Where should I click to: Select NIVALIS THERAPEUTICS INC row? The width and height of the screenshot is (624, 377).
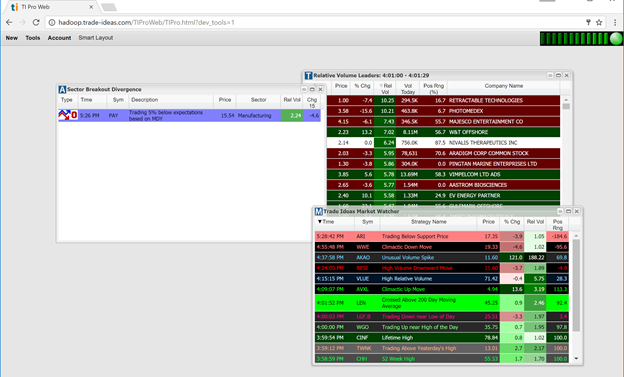pos(443,143)
